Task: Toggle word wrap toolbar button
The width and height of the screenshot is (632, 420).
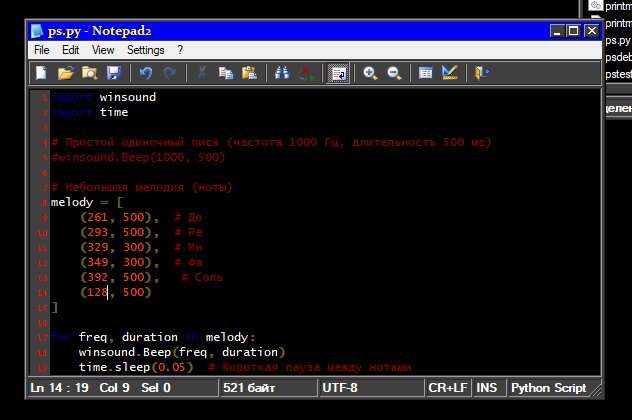Action: (338, 73)
